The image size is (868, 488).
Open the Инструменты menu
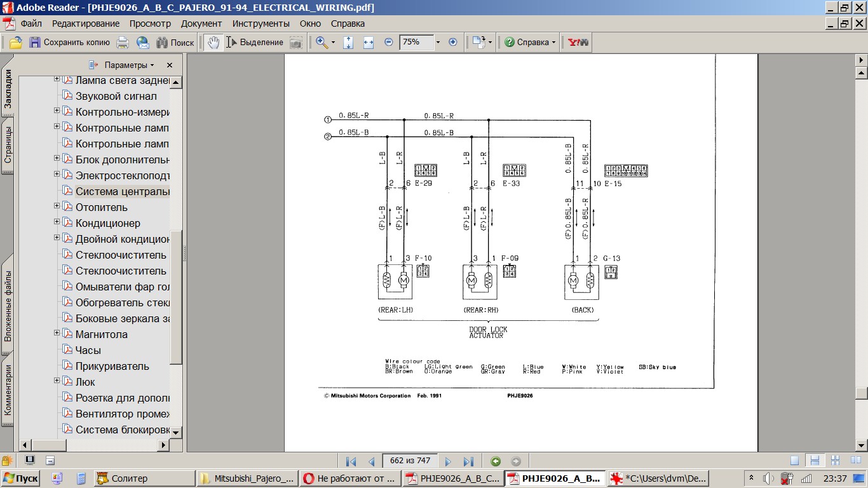pos(261,24)
